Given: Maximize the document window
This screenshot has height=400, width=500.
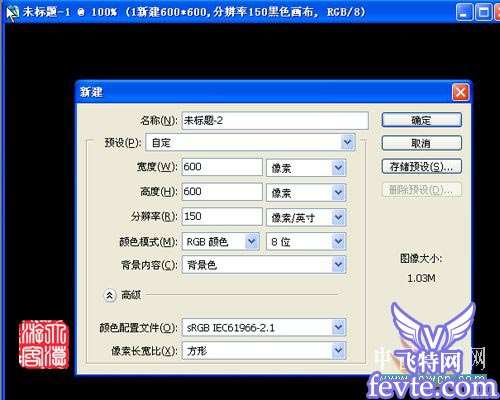Looking at the screenshot, I should 484,13.
